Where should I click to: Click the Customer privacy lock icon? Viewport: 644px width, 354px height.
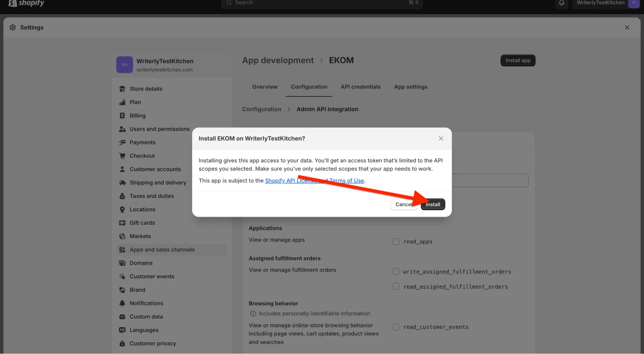(122, 344)
